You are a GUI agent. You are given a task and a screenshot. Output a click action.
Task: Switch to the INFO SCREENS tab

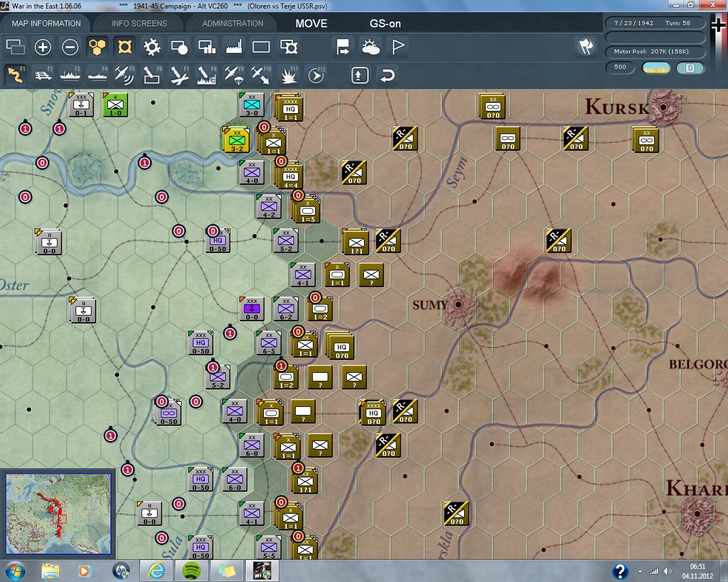(139, 23)
